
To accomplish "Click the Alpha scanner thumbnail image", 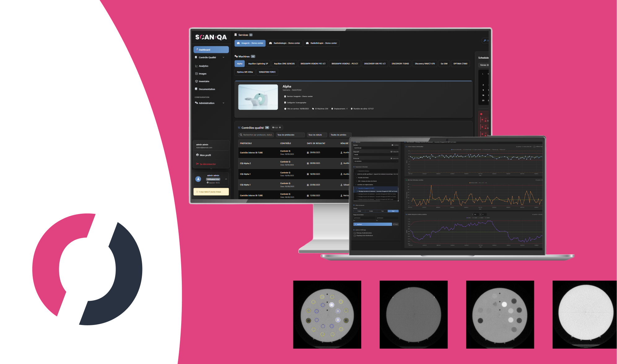I will pos(258,97).
